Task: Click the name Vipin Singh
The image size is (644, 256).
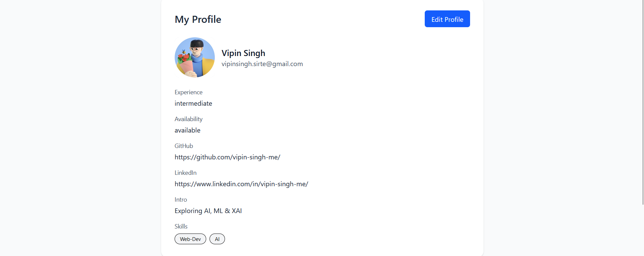Action: coord(243,53)
